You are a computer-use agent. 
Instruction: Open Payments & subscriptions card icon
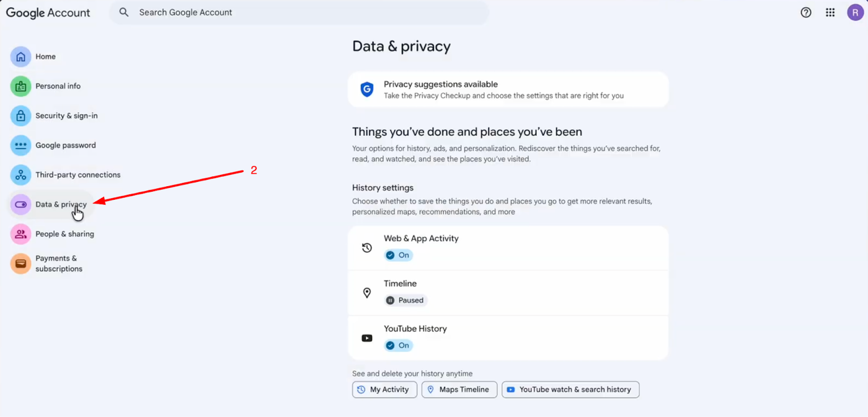click(x=20, y=264)
